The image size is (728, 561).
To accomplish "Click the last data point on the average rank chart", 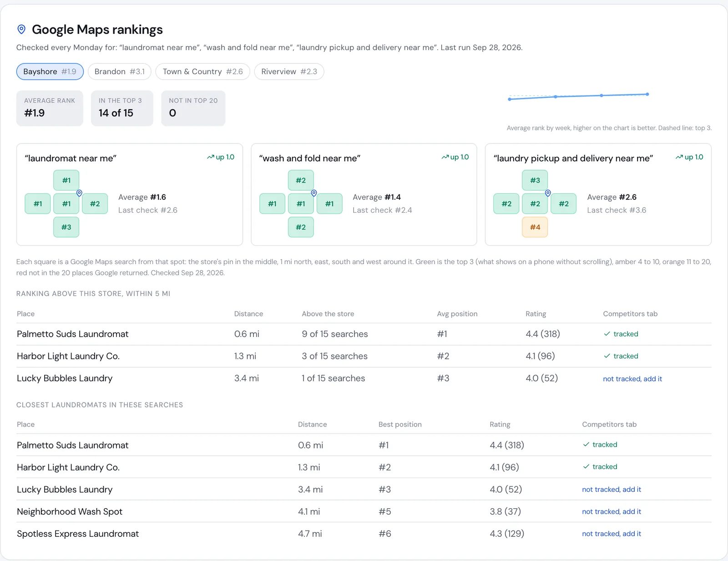I will pyautogui.click(x=647, y=94).
